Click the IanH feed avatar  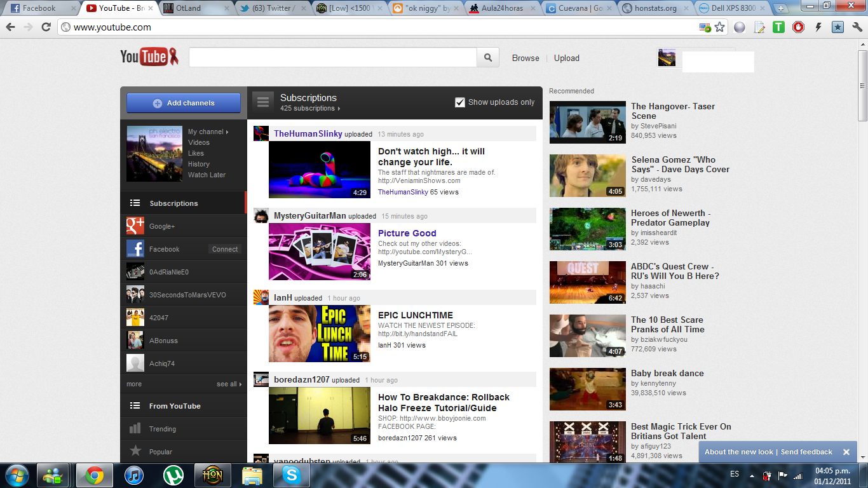tap(261, 297)
